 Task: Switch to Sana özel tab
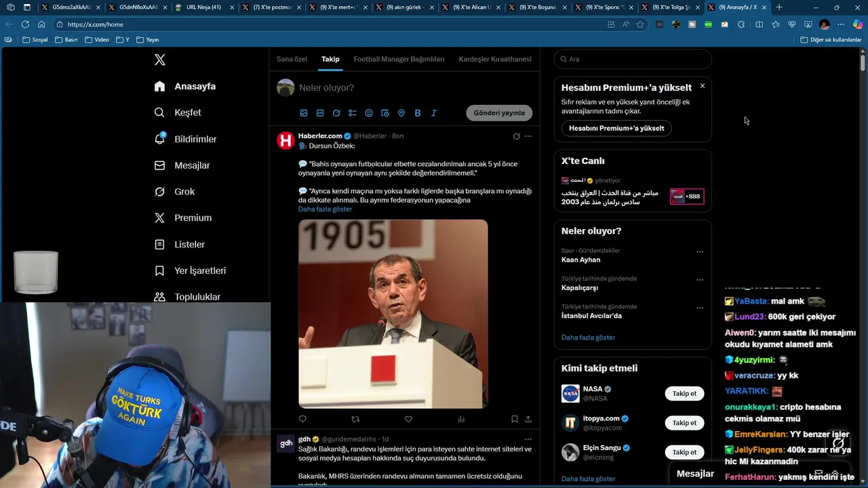tap(292, 59)
